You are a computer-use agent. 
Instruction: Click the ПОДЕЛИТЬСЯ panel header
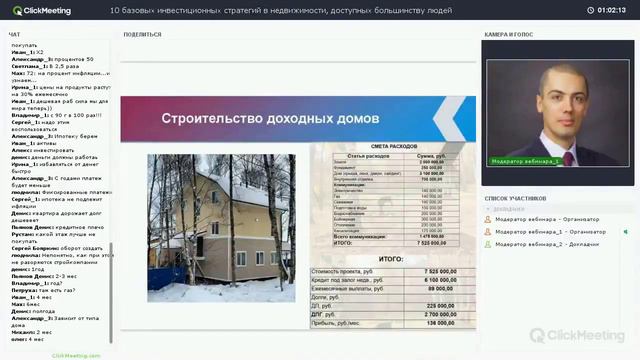[142, 35]
